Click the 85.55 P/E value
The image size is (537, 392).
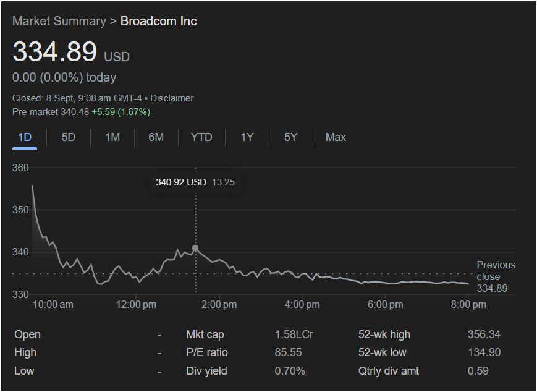coord(289,352)
